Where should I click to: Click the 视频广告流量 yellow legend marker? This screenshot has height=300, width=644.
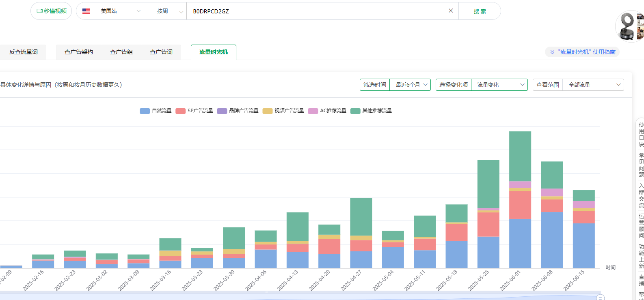point(268,111)
